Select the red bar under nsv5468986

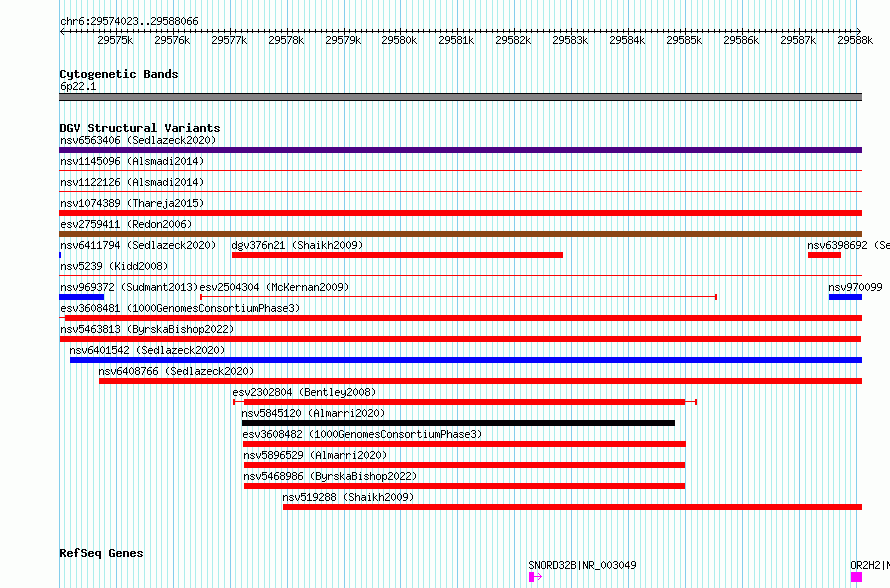(464, 486)
